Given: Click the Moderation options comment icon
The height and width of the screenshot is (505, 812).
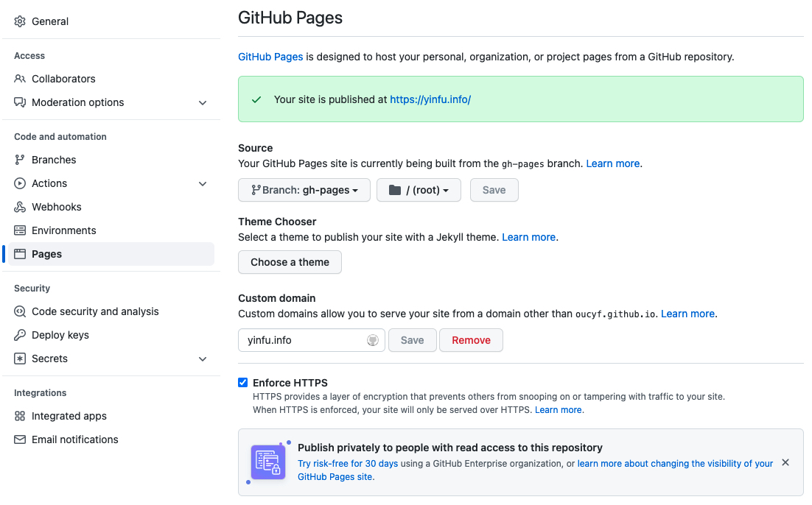Looking at the screenshot, I should [x=20, y=102].
